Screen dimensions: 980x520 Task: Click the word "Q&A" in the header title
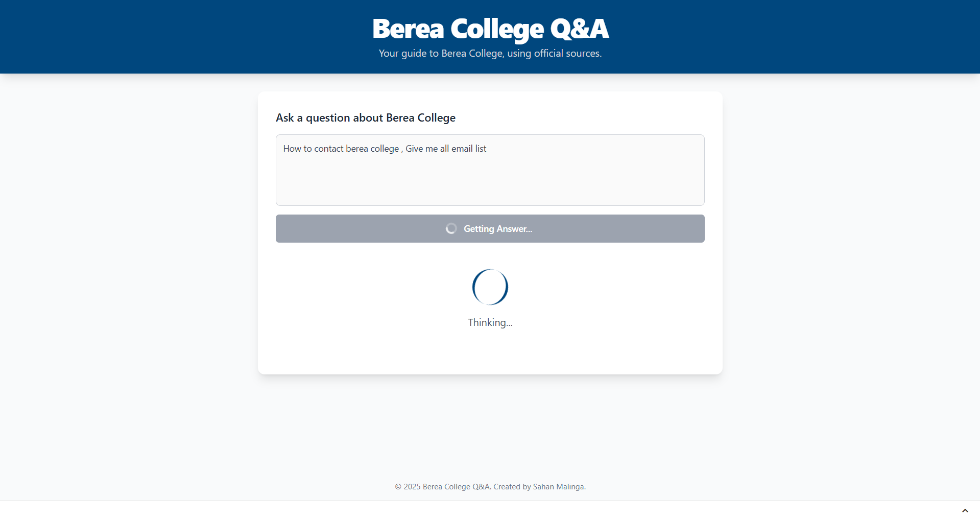pyautogui.click(x=579, y=29)
